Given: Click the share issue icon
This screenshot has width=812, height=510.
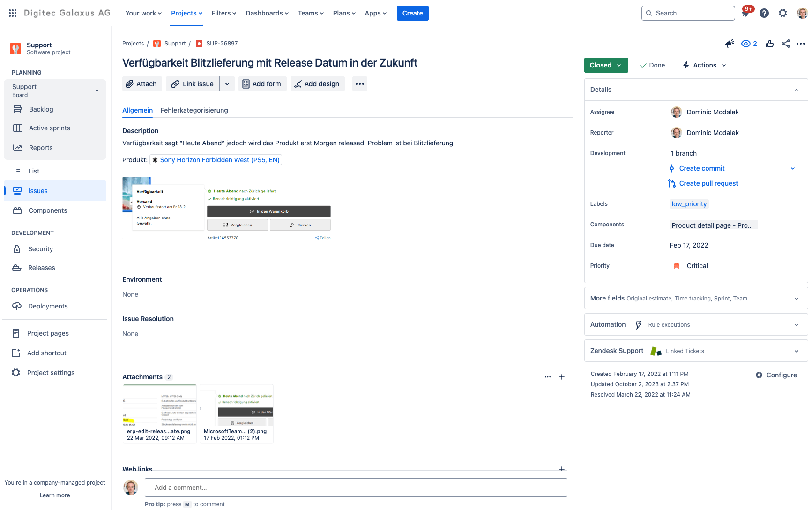Looking at the screenshot, I should 786,44.
